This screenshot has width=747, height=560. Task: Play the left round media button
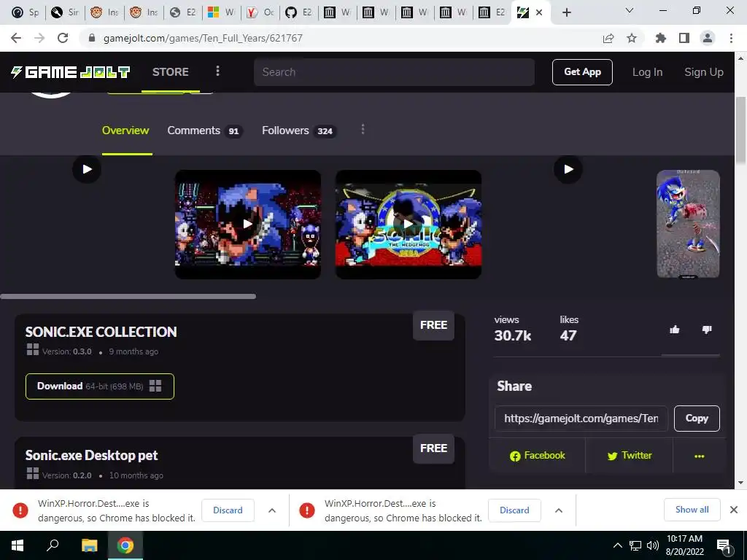(87, 169)
